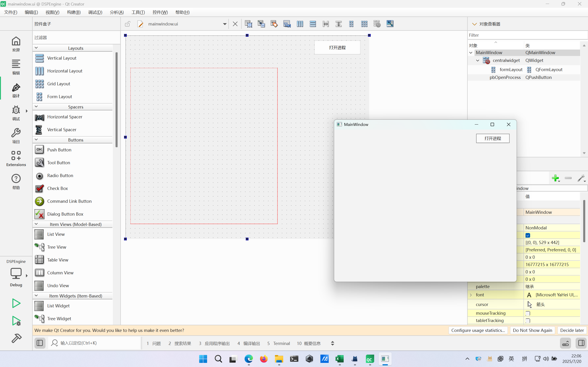The width and height of the screenshot is (588, 367).
Task: Click the Build hammer icon
Action: 16,338
